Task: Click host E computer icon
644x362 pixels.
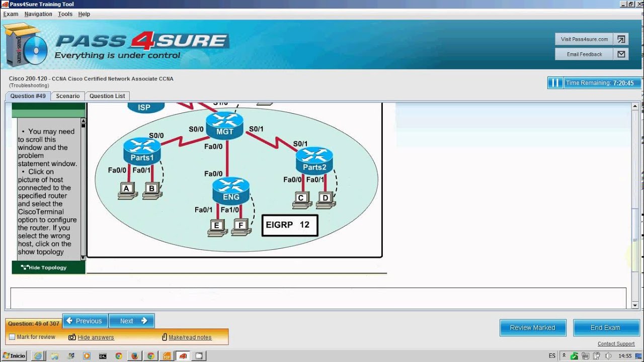Action: pos(217,227)
